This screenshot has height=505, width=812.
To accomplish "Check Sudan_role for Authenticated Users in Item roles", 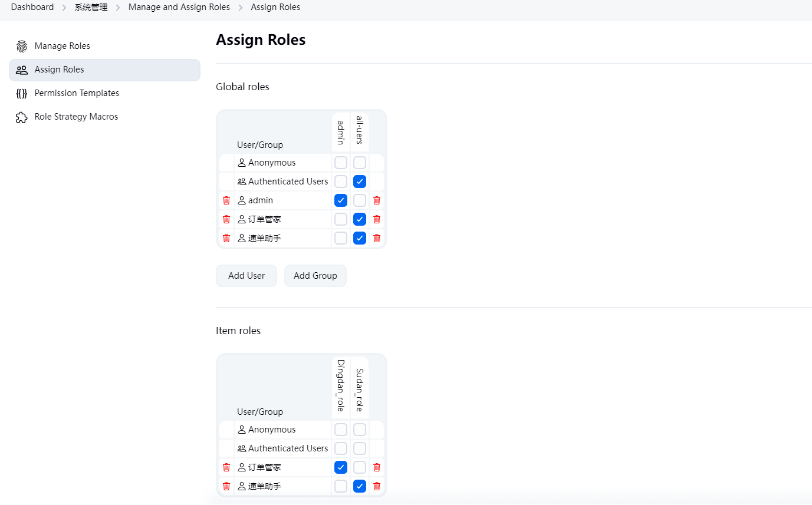I will pyautogui.click(x=360, y=448).
